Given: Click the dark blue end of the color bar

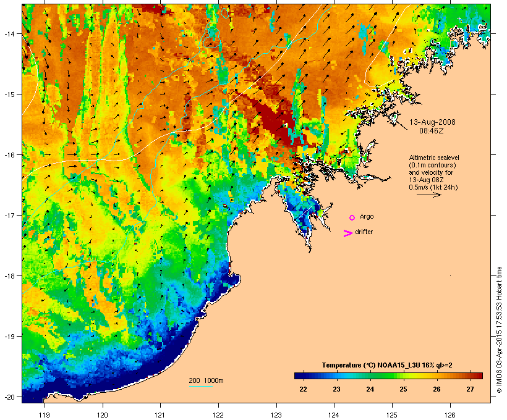Looking at the screenshot, I should coord(299,376).
